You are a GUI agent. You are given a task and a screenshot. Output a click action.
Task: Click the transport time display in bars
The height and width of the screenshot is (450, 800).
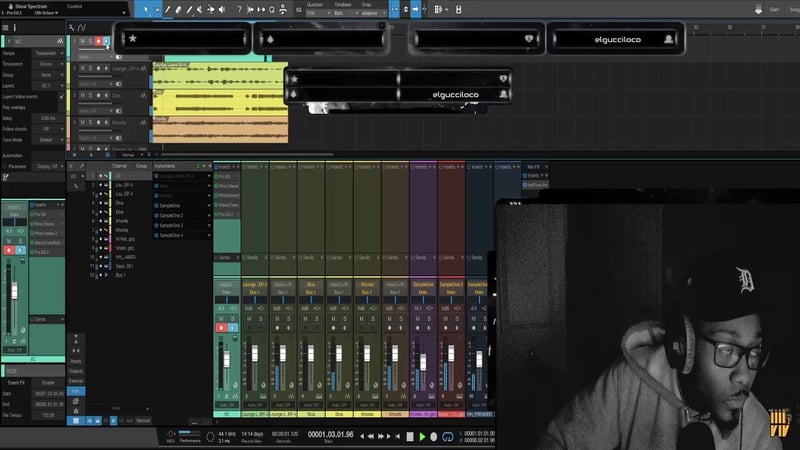coord(331,434)
